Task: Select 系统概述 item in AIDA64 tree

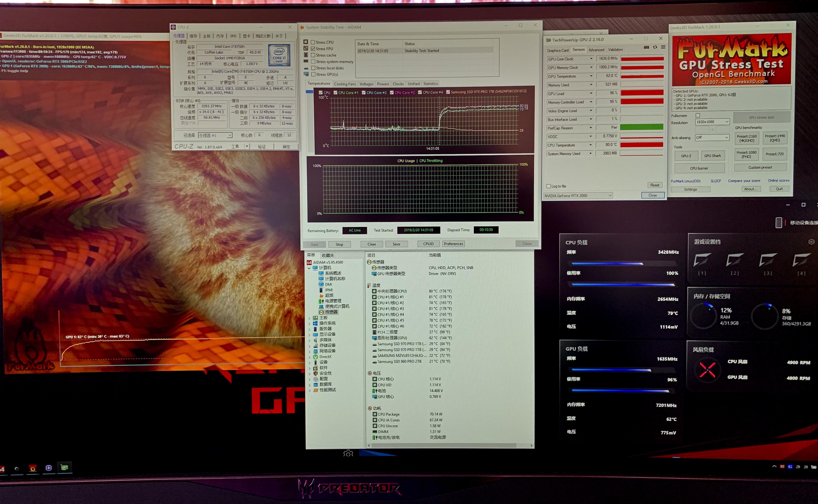Action: pyautogui.click(x=330, y=273)
